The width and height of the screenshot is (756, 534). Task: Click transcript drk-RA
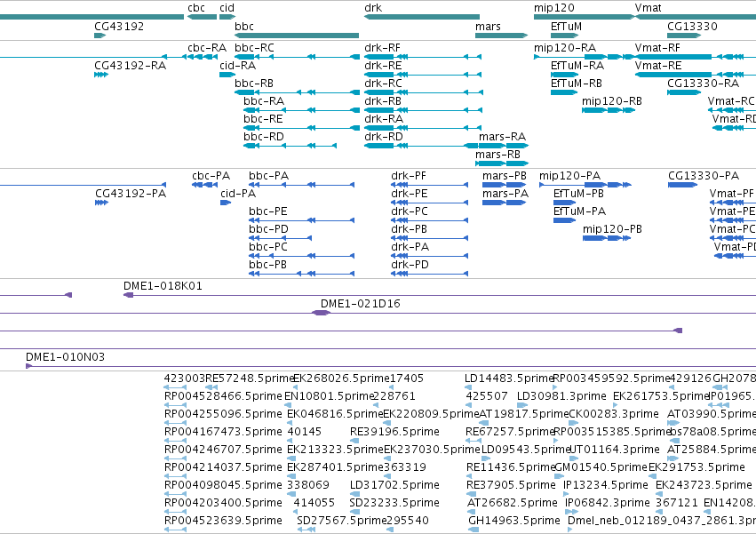(423, 128)
